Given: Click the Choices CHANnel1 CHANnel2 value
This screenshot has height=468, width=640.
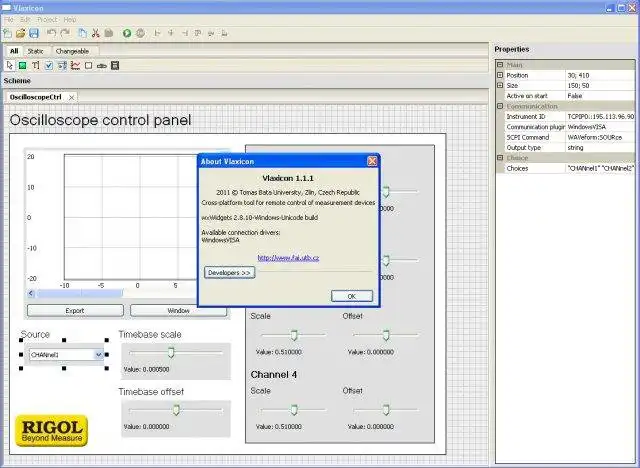Looking at the screenshot, I should pos(600,168).
